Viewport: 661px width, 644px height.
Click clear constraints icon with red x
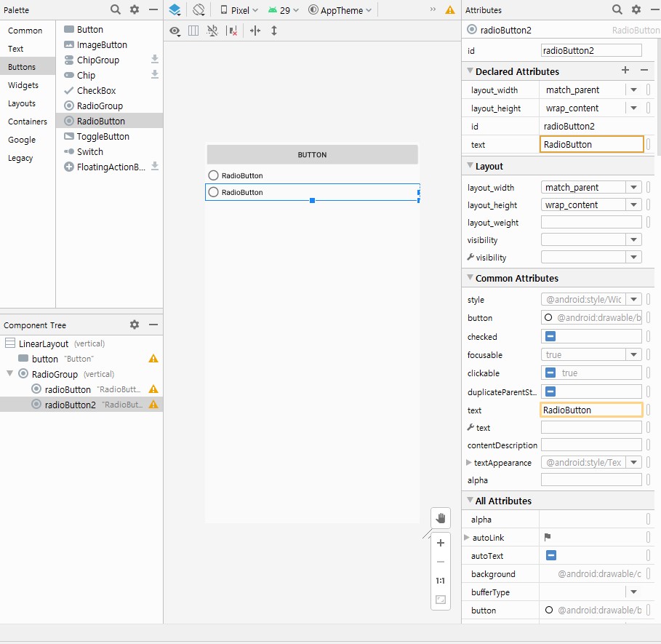coord(232,31)
